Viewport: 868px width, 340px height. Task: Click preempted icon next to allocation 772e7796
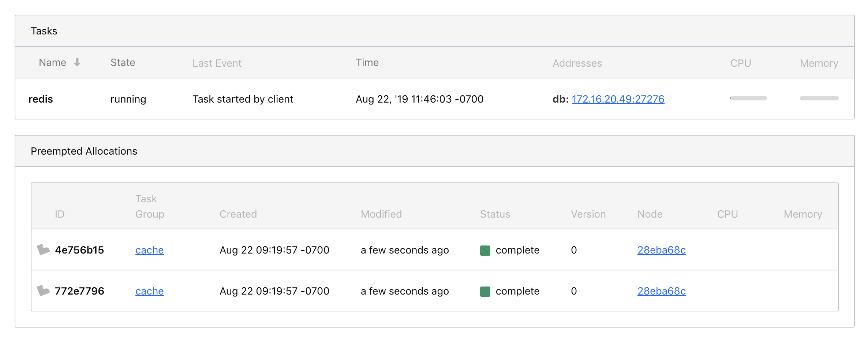(43, 291)
